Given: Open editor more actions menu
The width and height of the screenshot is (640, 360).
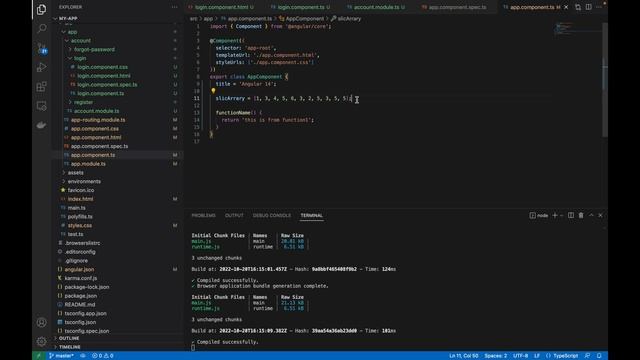Looking at the screenshot, I should click(599, 7).
